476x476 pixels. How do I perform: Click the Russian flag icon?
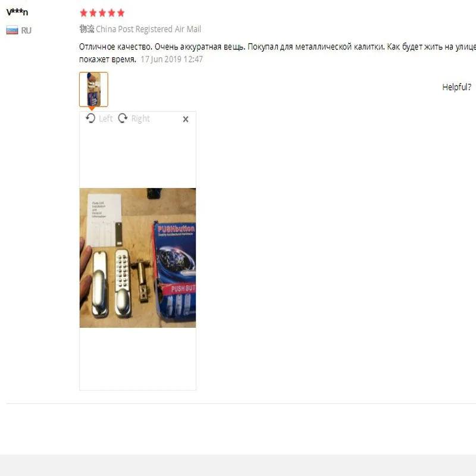point(12,30)
